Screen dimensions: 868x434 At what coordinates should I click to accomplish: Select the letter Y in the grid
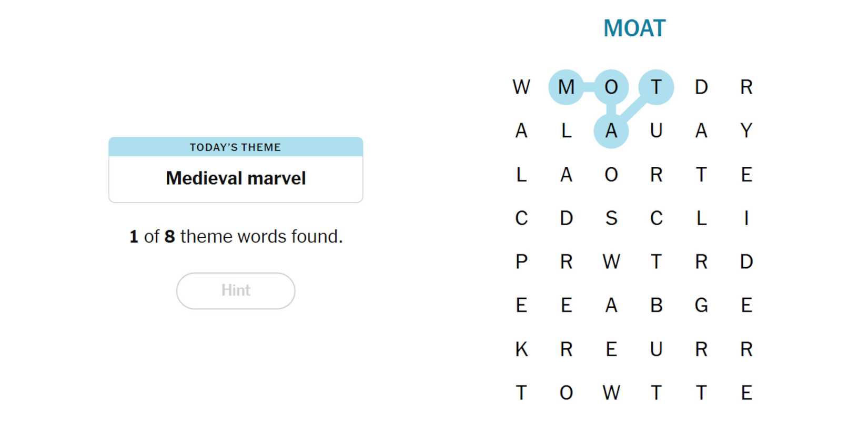coord(746,130)
